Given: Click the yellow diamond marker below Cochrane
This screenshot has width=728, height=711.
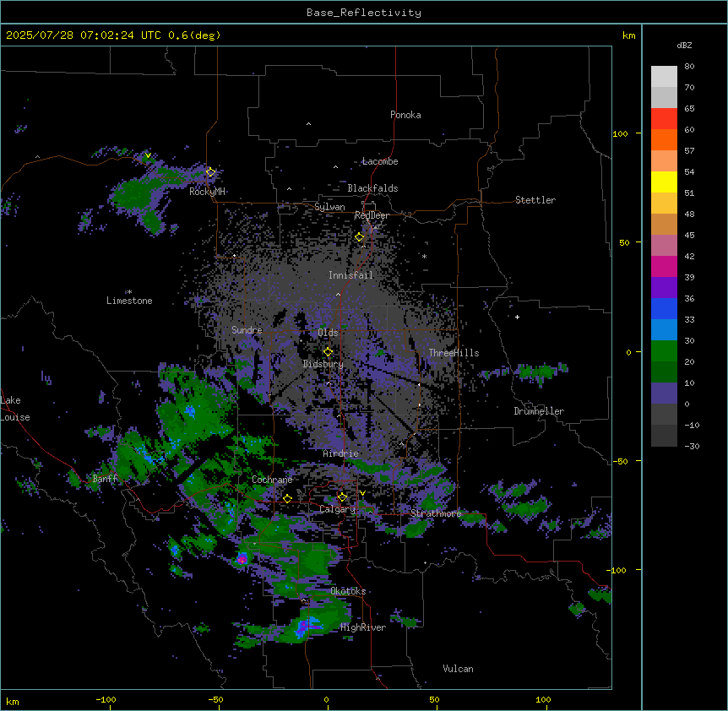Looking at the screenshot, I should (x=287, y=499).
